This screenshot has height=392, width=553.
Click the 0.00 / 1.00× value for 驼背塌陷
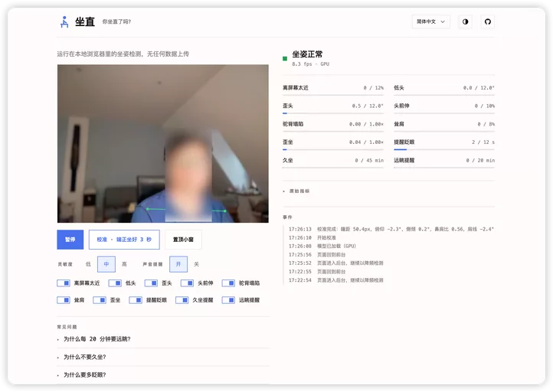(x=366, y=124)
